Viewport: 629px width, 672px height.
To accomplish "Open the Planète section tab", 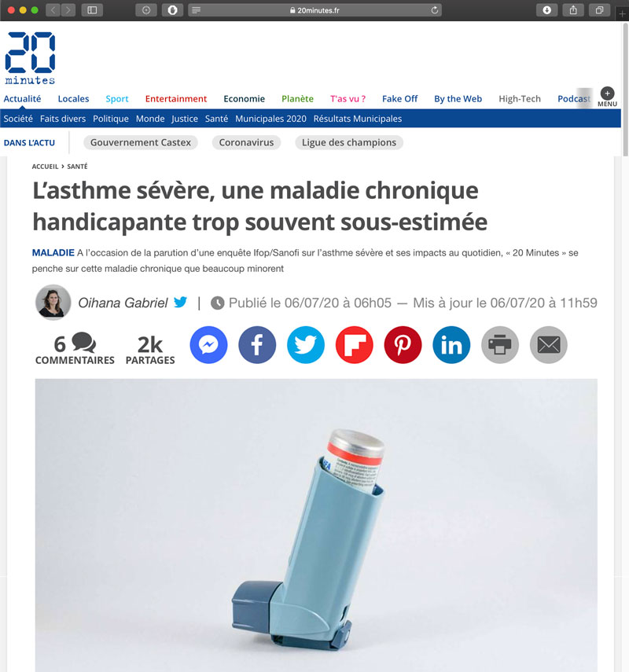I will pyautogui.click(x=297, y=98).
